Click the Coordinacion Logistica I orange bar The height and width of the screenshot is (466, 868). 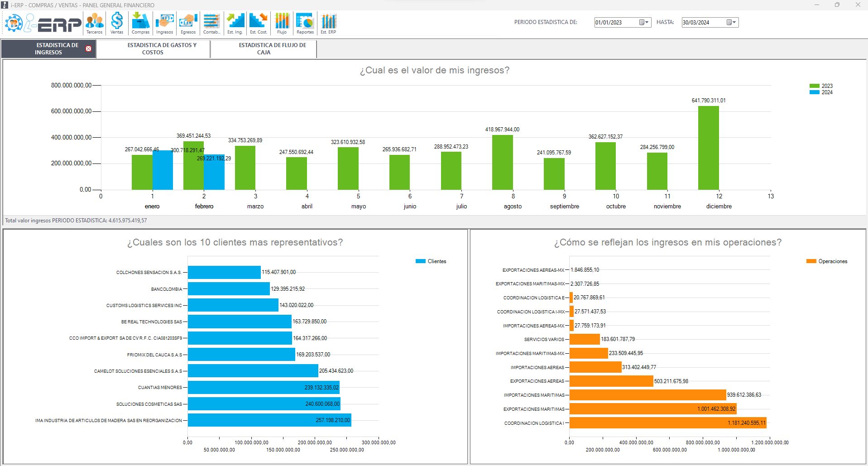tap(667, 423)
